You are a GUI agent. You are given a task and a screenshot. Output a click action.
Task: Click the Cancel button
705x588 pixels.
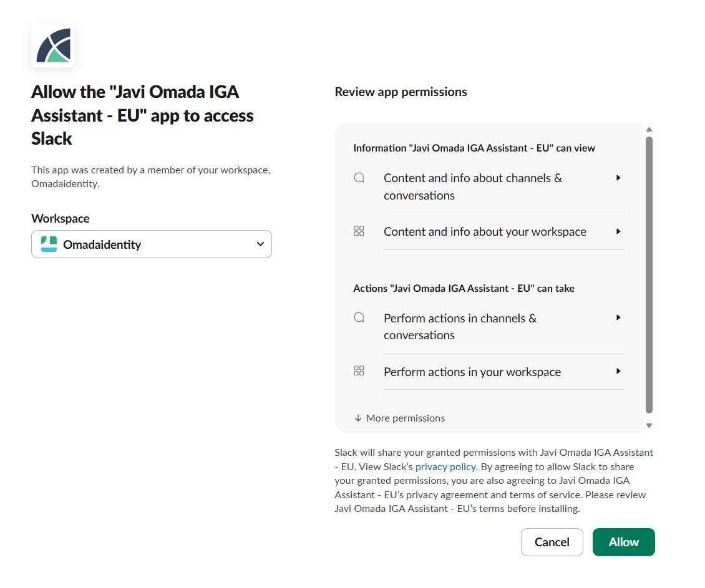pyautogui.click(x=552, y=542)
